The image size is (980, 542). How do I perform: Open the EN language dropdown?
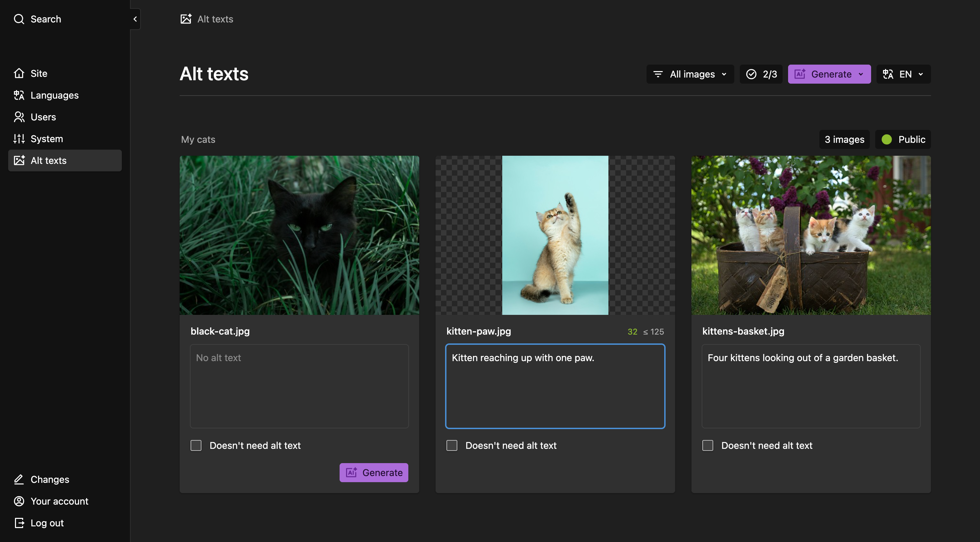point(903,74)
